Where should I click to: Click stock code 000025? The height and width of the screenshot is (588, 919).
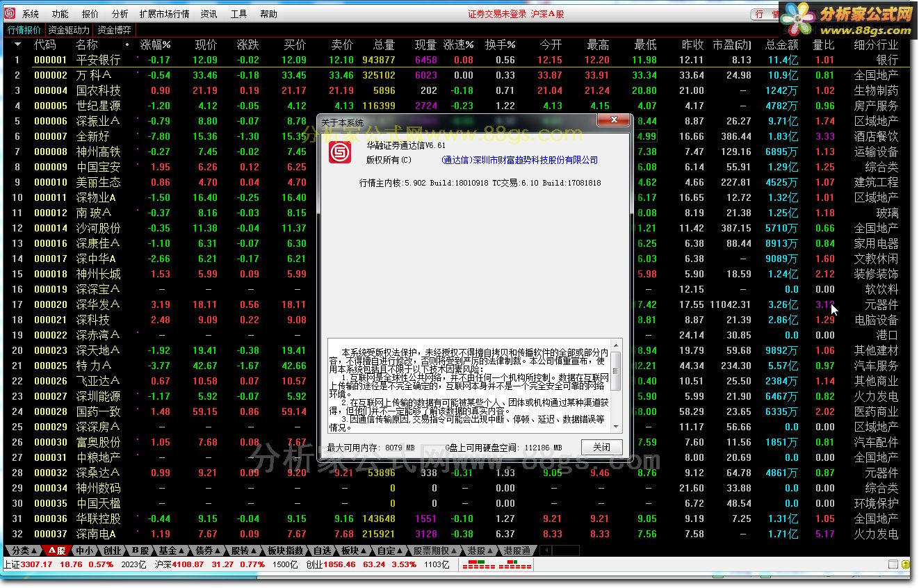(x=51, y=366)
